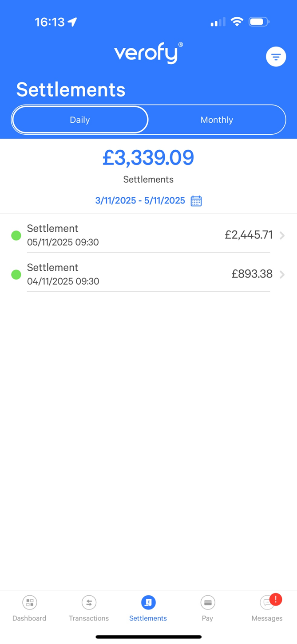Open the 3/11/2025 - 5/11/2025 date range
This screenshot has width=297, height=644.
coord(140,201)
